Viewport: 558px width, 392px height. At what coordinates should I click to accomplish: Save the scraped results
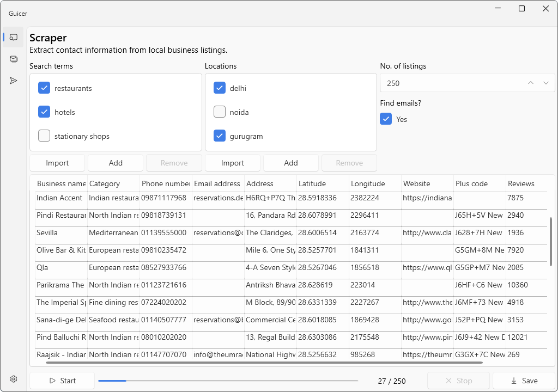(524, 381)
